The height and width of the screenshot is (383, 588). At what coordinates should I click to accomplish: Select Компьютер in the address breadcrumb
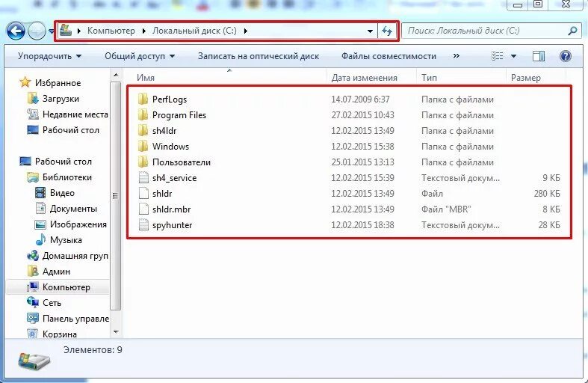click(111, 31)
